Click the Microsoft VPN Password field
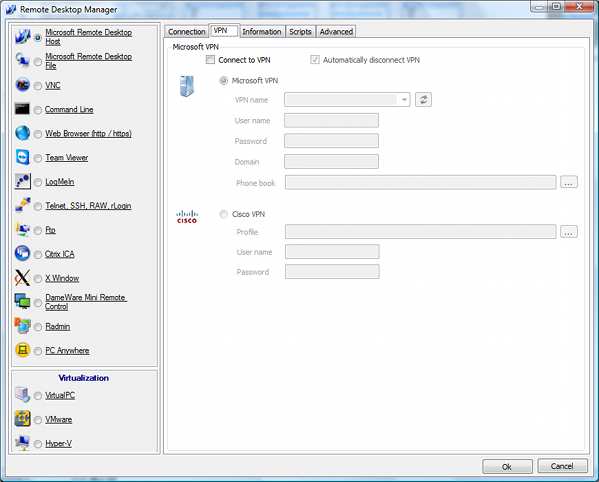 pyautogui.click(x=332, y=141)
